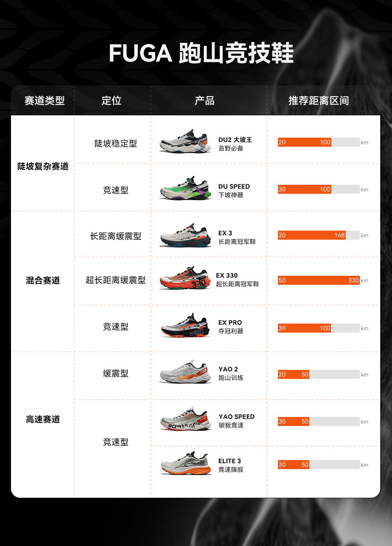This screenshot has height=546, width=392.
Task: Select the 混合赛道 category label
Action: [x=43, y=280]
